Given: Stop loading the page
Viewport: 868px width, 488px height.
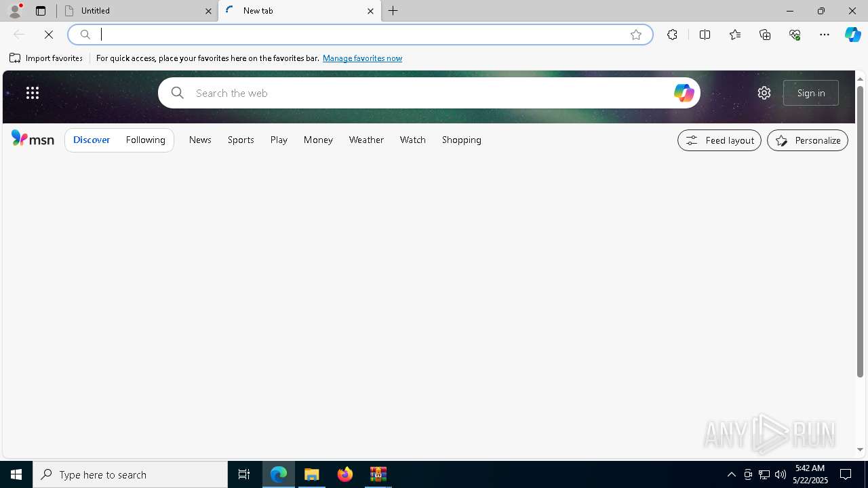Looking at the screenshot, I should tap(49, 35).
